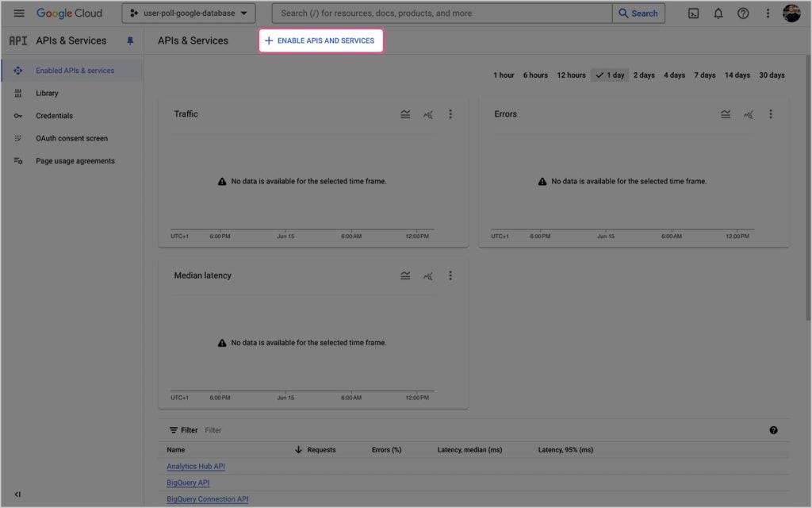Screen dimensions: 812x508
Task: Open the BigQuery Connection API link
Action: click(207, 499)
